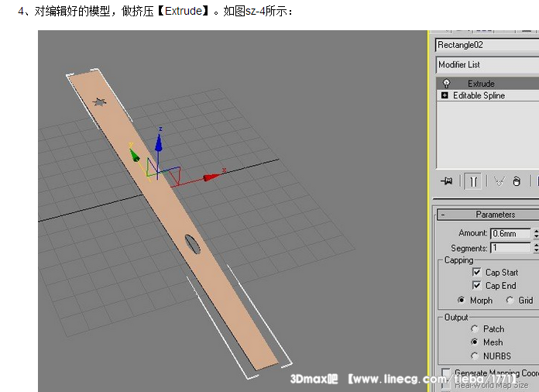This screenshot has height=392, width=539.
Task: Click the star-shaped hole on the strip
Action: [x=100, y=101]
